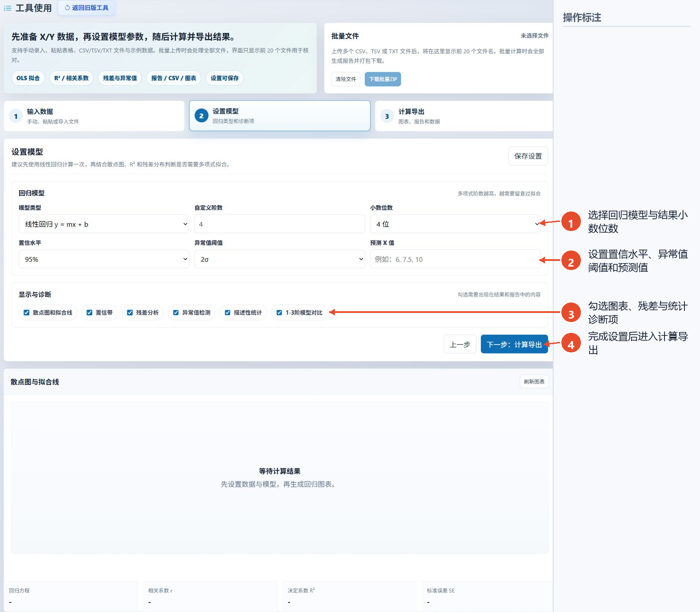
Task: Click the R² / 相关系数 tag
Action: click(x=71, y=78)
